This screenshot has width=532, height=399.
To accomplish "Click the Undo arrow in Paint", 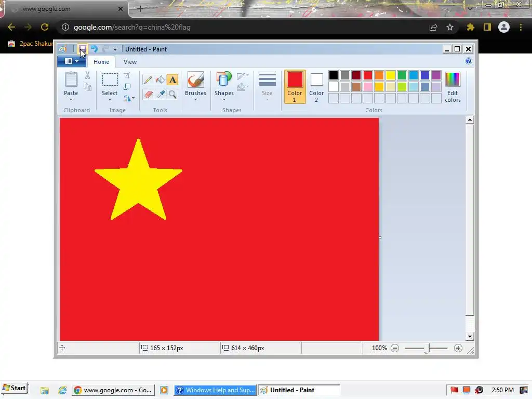I will (x=94, y=49).
